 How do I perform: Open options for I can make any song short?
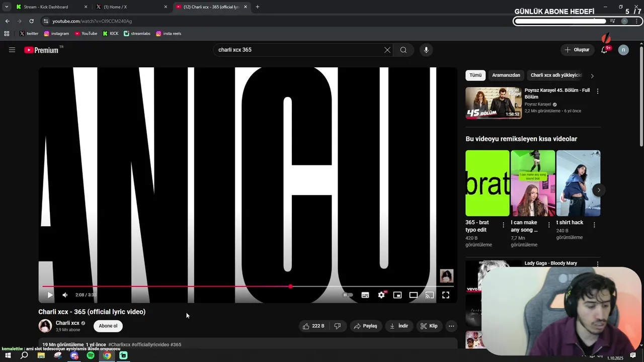click(x=549, y=225)
